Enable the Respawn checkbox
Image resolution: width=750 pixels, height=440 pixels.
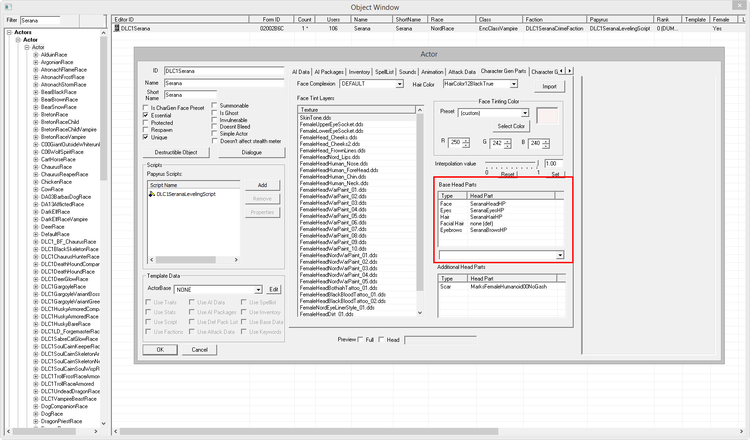click(x=146, y=130)
